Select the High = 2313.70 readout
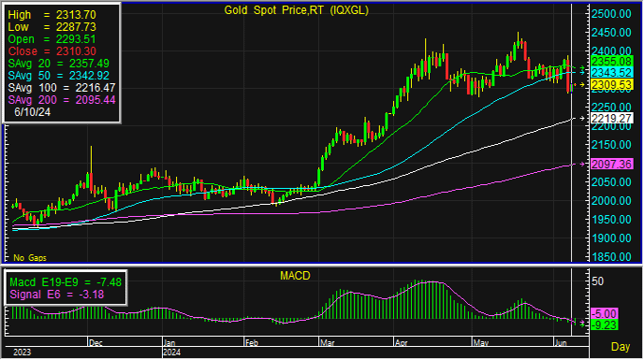Image resolution: width=644 pixels, height=360 pixels. click(x=51, y=15)
